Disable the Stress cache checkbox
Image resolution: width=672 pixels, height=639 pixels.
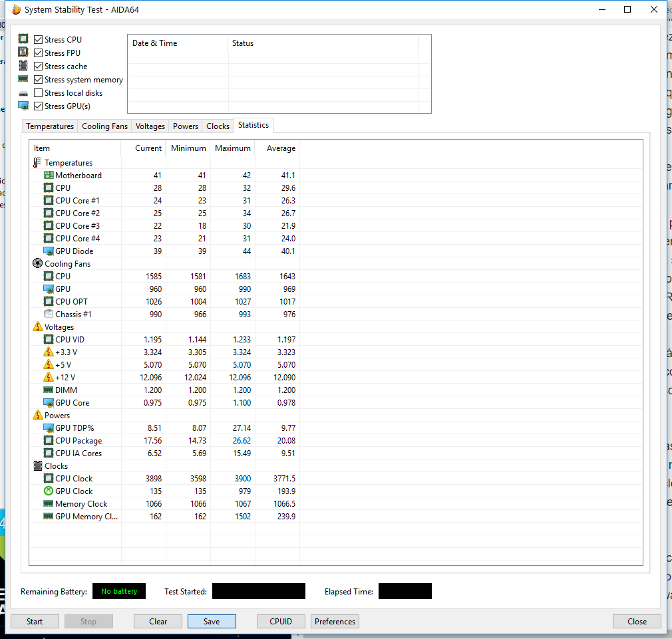coord(38,66)
